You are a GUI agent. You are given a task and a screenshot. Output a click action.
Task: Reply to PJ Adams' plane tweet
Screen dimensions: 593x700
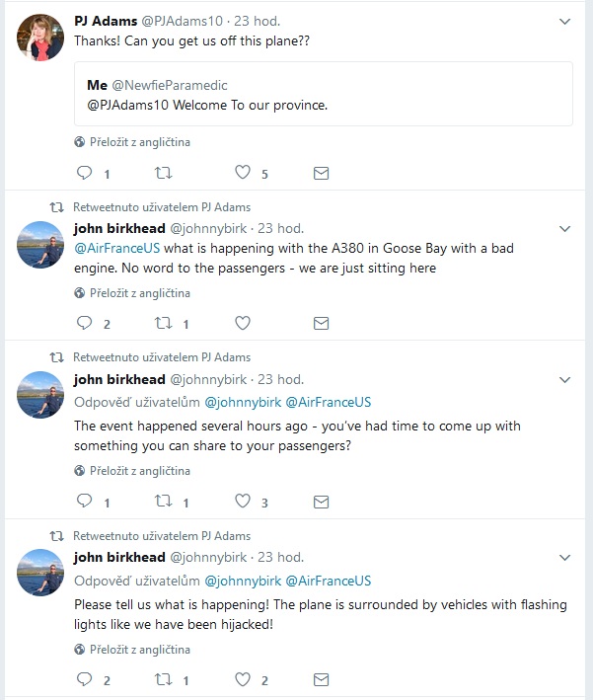pos(84,173)
